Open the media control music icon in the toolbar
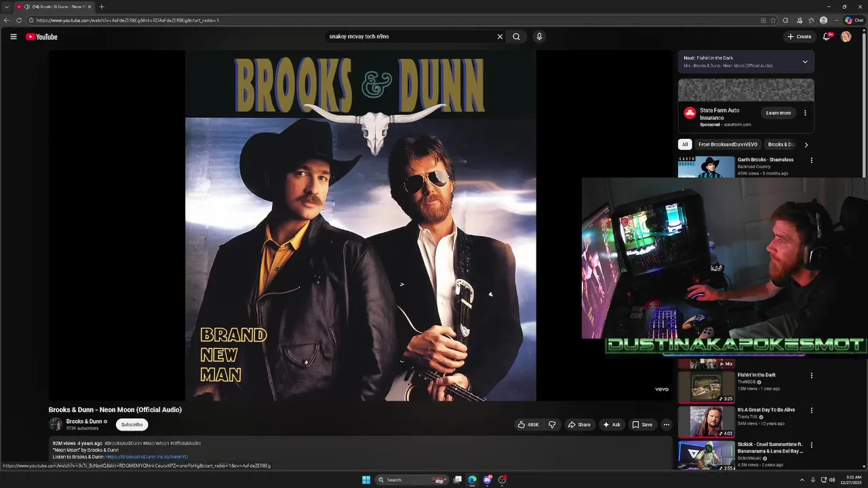 click(x=800, y=20)
